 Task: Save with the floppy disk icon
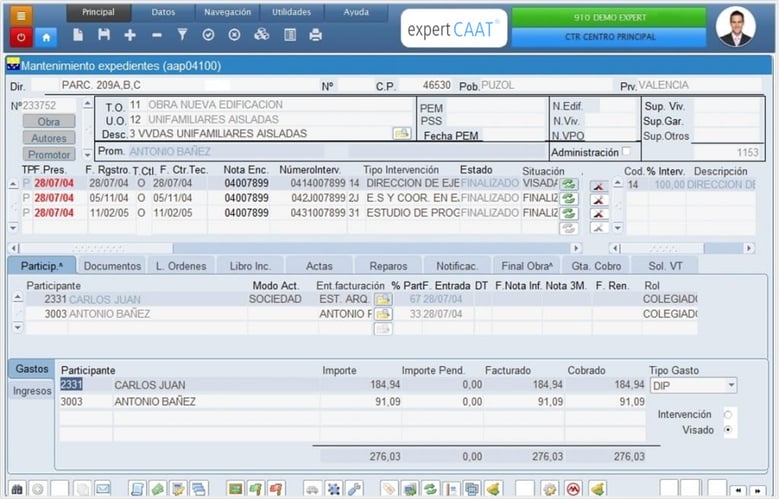104,35
